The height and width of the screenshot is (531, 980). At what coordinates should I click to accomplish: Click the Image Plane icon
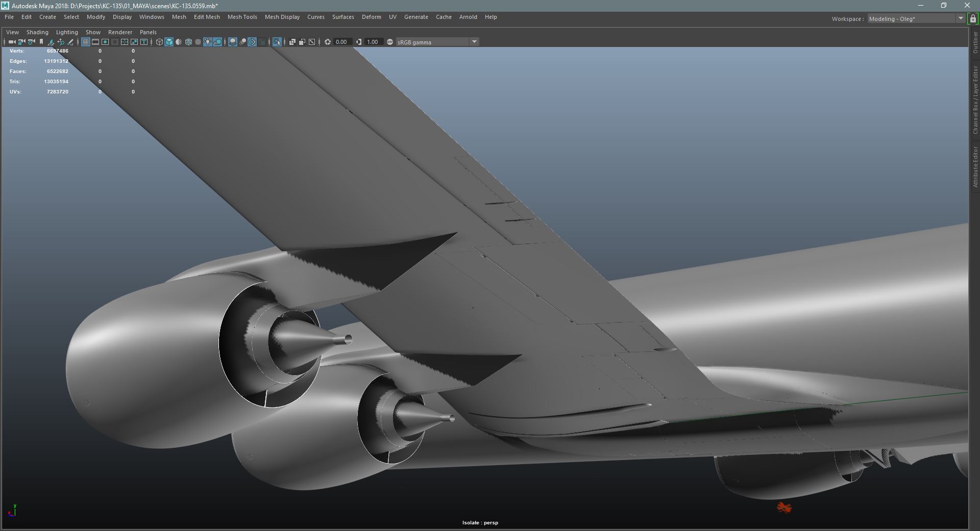[51, 42]
